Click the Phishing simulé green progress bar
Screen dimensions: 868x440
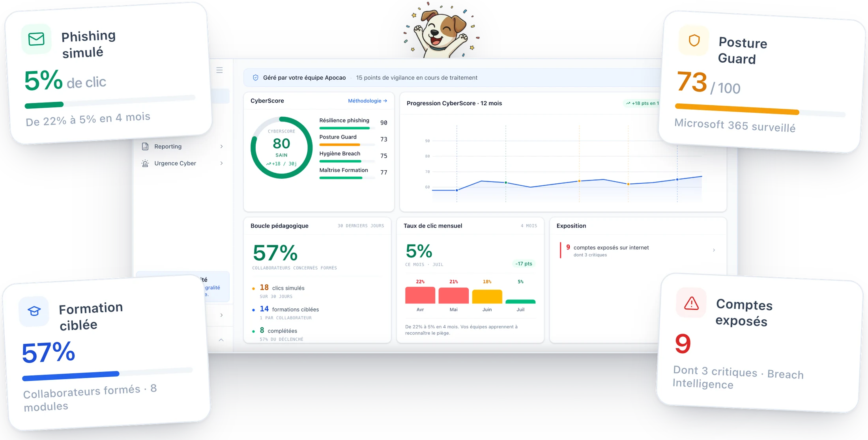click(110, 101)
